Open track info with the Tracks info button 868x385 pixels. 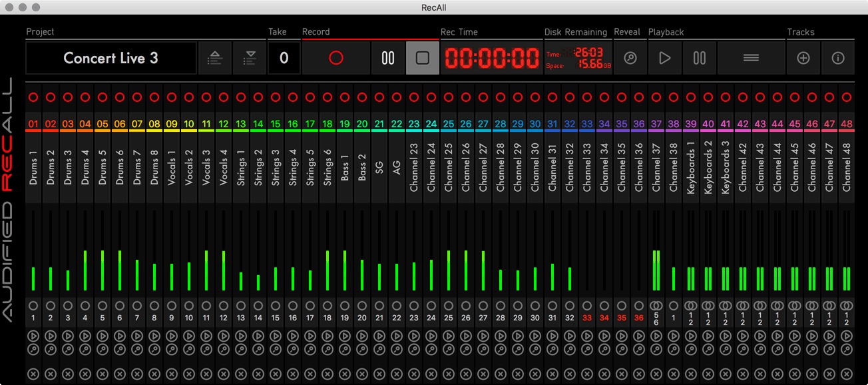pyautogui.click(x=838, y=58)
